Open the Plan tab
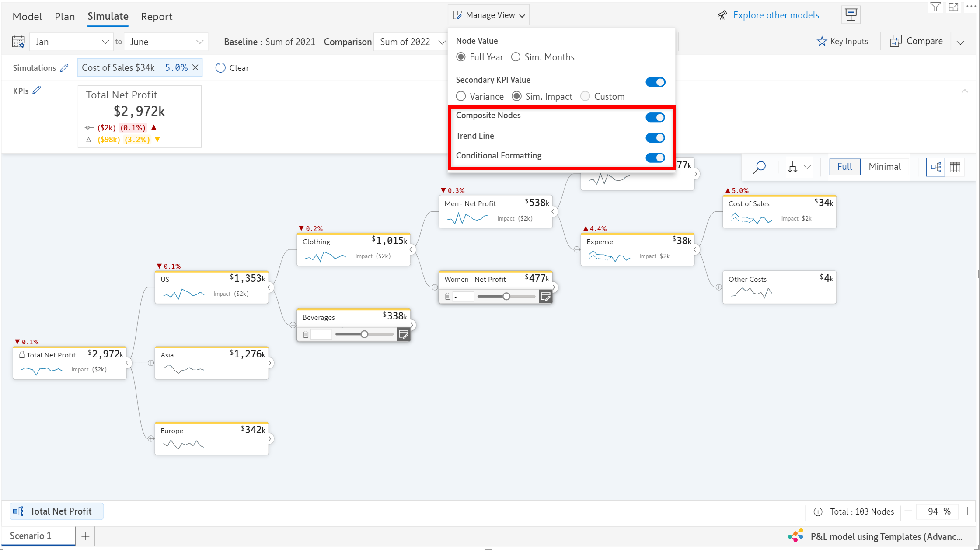 coord(65,17)
